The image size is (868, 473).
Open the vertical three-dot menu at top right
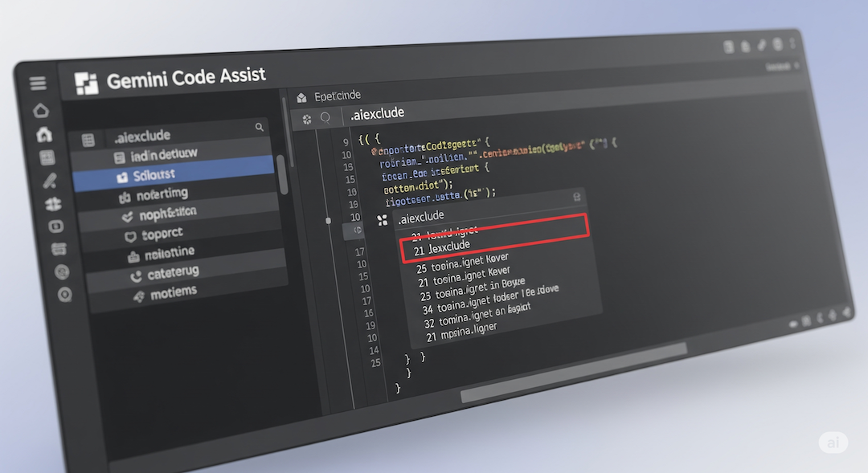click(792, 43)
